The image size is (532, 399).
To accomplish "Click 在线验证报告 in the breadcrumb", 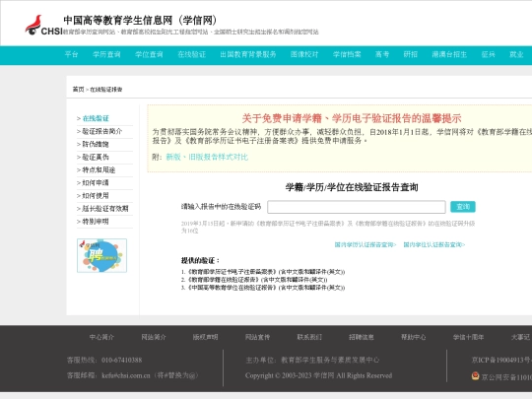I will point(105,90).
